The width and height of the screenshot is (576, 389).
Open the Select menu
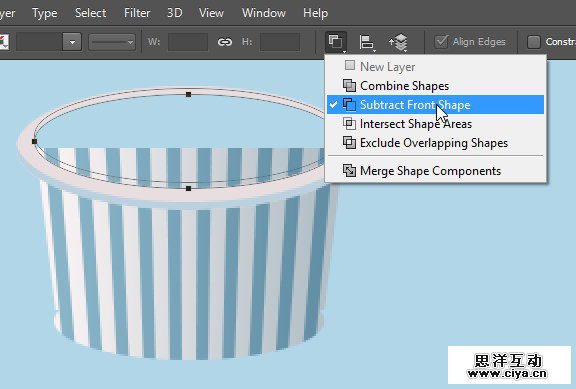pyautogui.click(x=90, y=13)
